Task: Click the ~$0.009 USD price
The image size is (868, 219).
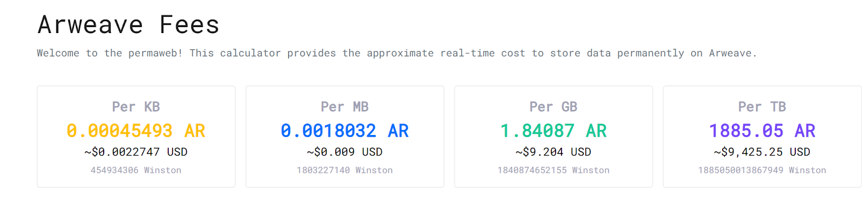Action: tap(344, 152)
